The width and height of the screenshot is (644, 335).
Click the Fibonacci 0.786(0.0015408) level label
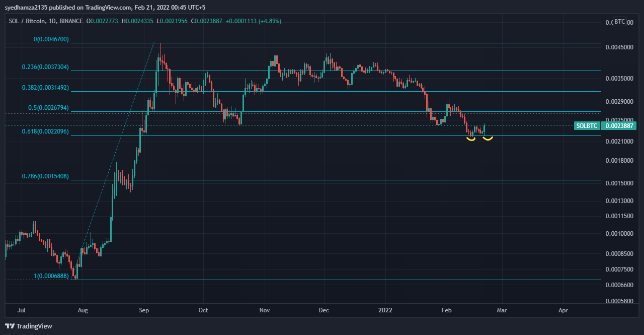tap(45, 176)
